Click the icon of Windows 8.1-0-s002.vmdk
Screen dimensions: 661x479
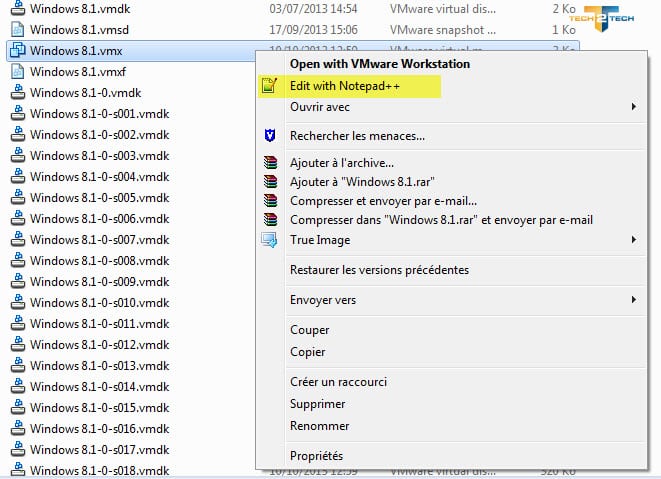17,135
